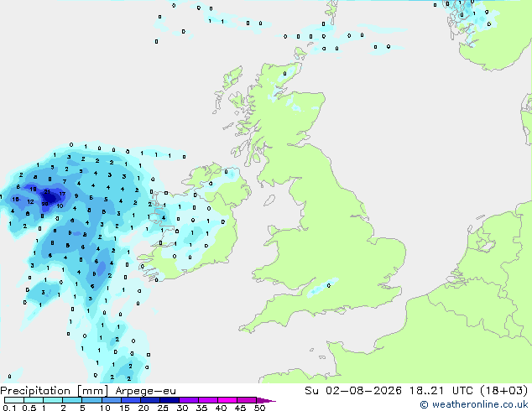Click the '10' precipitation value on the map
The width and height of the screenshot is (532, 411).
click(60, 205)
